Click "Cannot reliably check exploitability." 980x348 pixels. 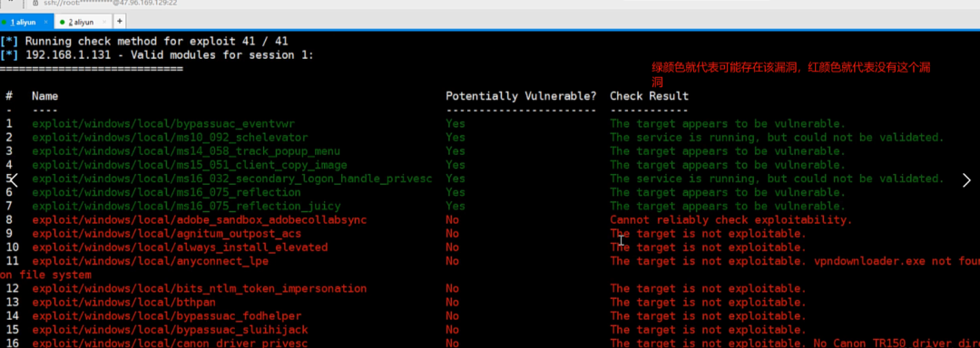pyautogui.click(x=730, y=219)
